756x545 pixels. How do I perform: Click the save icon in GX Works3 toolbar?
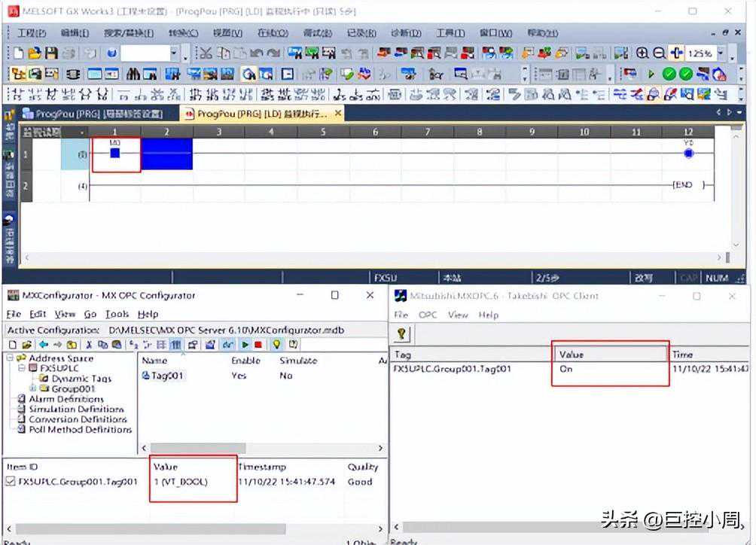(x=51, y=53)
